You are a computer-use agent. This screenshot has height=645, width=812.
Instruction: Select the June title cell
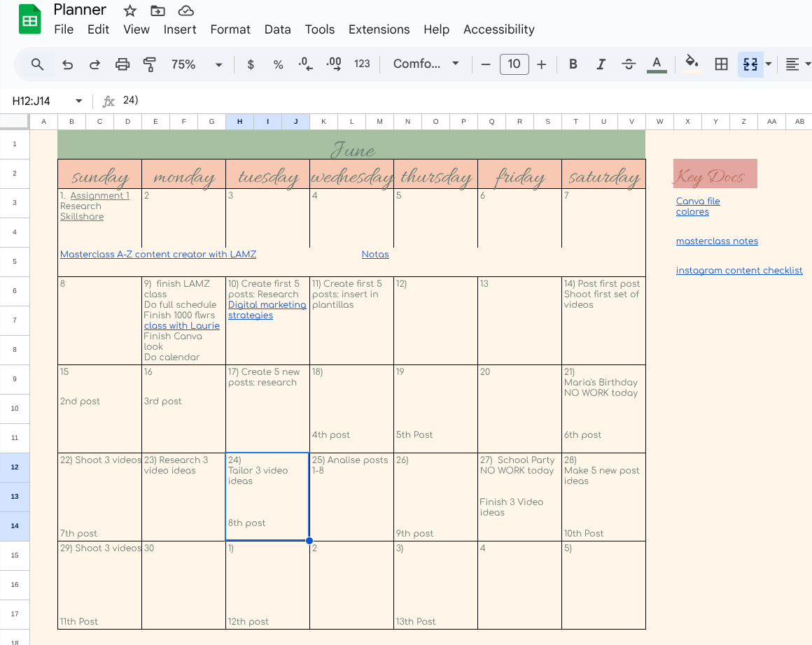pos(351,144)
